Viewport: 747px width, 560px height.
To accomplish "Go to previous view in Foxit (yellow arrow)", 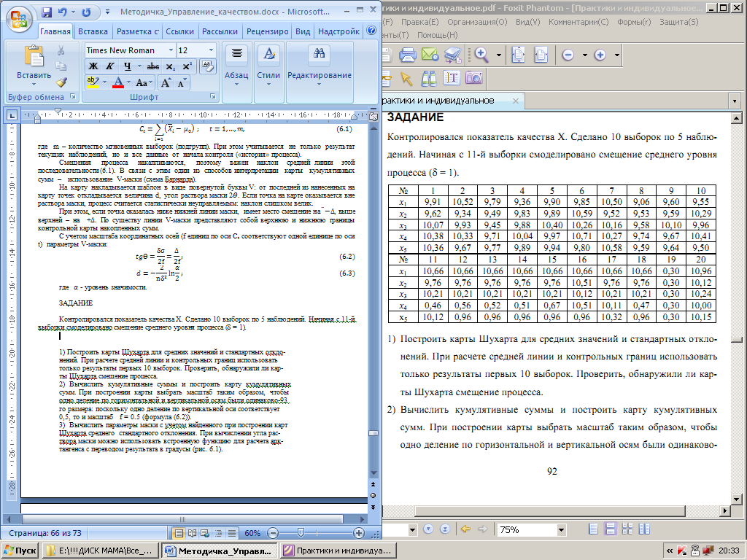I will [465, 529].
